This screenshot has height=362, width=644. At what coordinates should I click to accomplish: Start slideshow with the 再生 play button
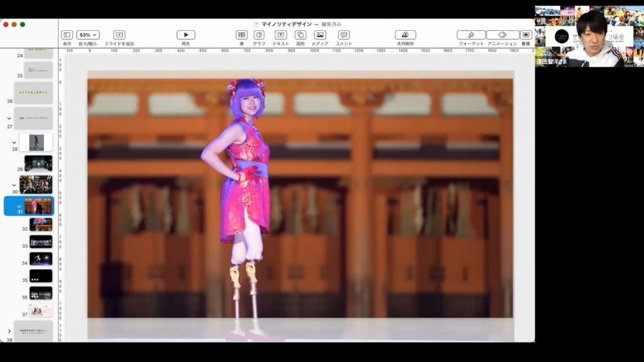186,35
